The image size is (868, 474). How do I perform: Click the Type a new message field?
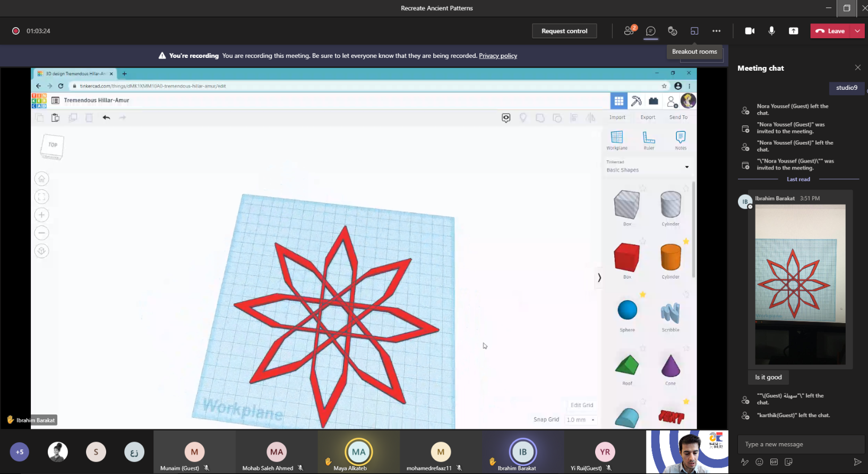[x=801, y=444]
